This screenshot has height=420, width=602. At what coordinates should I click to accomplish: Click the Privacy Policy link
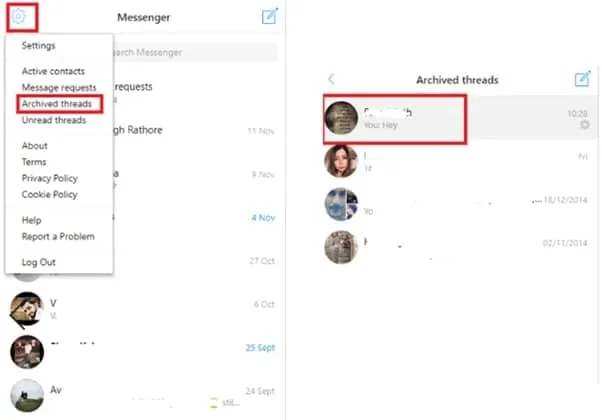tap(50, 178)
